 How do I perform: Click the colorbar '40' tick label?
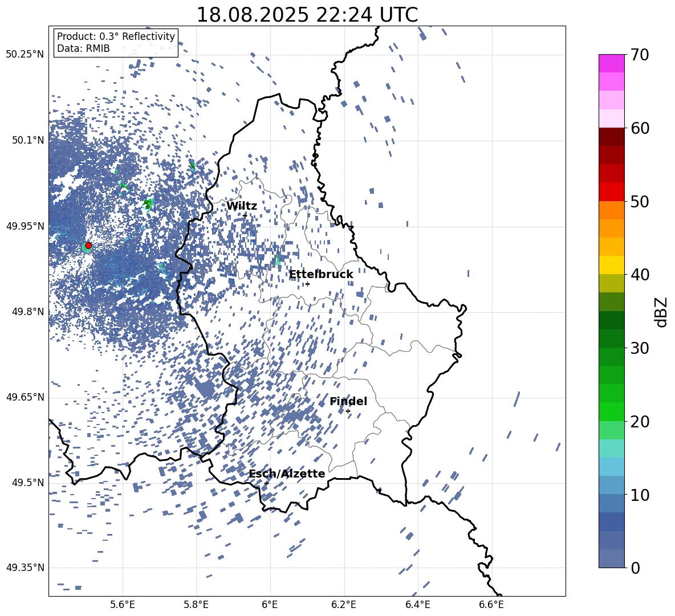coord(640,275)
